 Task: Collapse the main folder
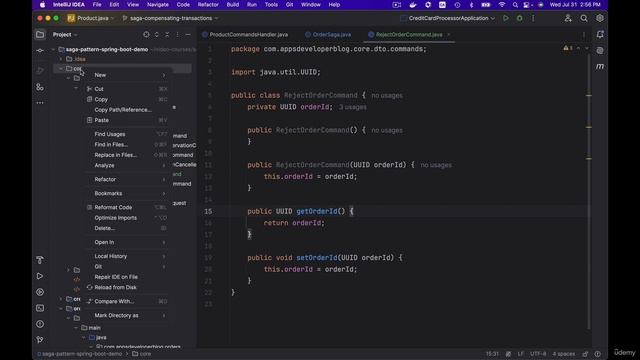click(76, 328)
